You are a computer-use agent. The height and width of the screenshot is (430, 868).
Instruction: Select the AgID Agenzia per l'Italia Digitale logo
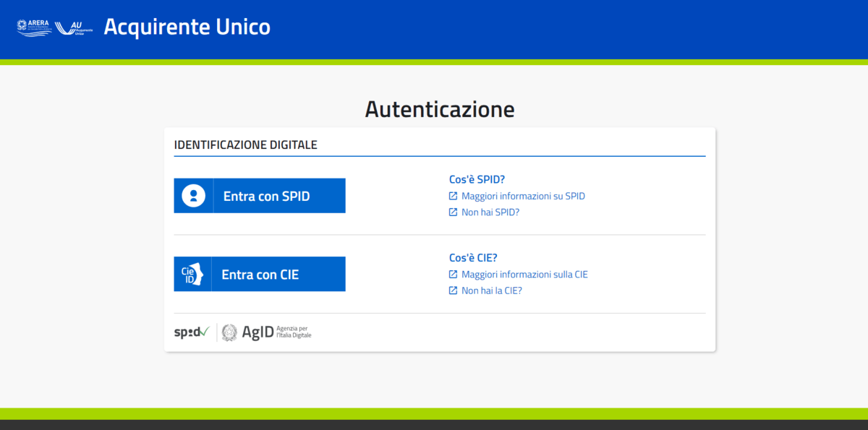266,332
